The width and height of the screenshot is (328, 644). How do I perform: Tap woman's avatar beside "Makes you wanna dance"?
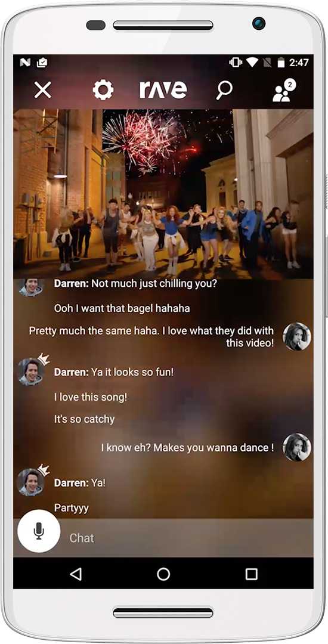(x=297, y=447)
